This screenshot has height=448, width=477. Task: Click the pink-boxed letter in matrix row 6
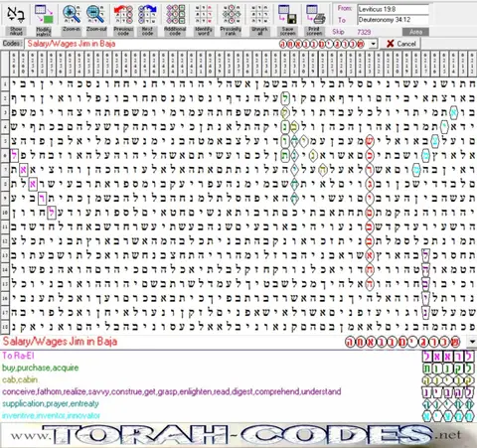pyautogui.click(x=14, y=155)
